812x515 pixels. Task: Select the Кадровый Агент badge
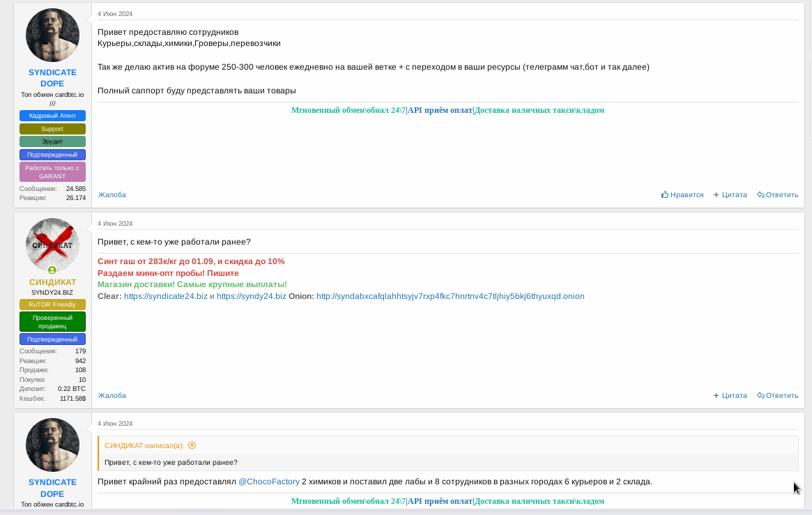pos(52,116)
